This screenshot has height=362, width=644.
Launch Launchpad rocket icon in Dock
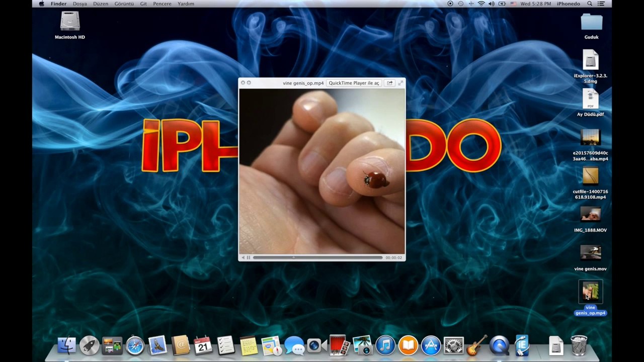[x=89, y=345]
